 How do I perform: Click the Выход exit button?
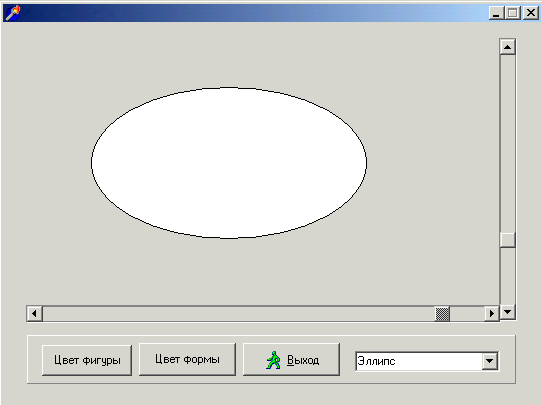click(291, 359)
